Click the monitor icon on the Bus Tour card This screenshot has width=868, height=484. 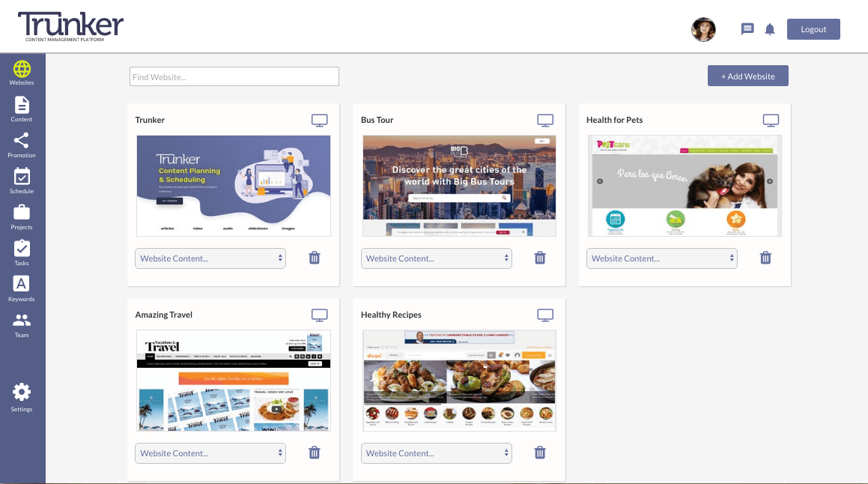(545, 120)
